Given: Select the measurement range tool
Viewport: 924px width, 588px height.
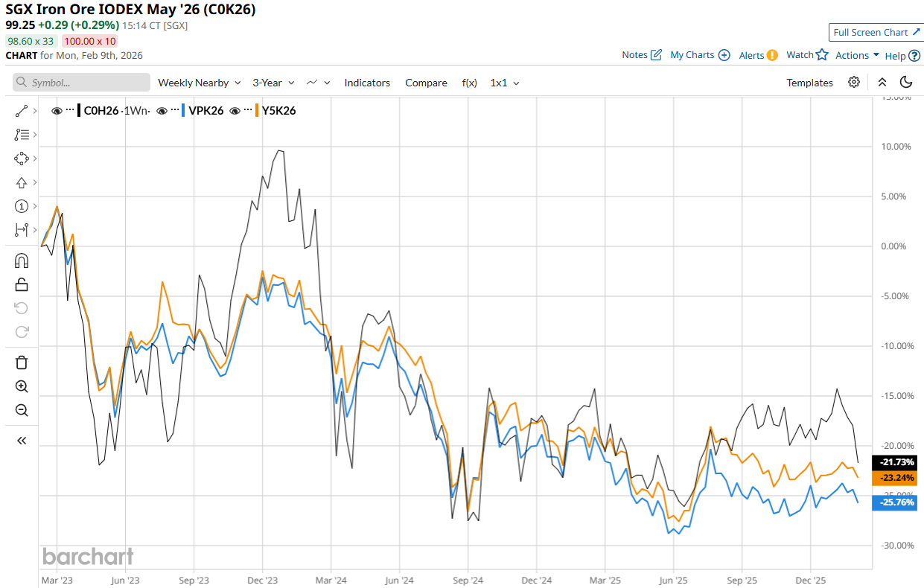Looking at the screenshot, I should 21,230.
